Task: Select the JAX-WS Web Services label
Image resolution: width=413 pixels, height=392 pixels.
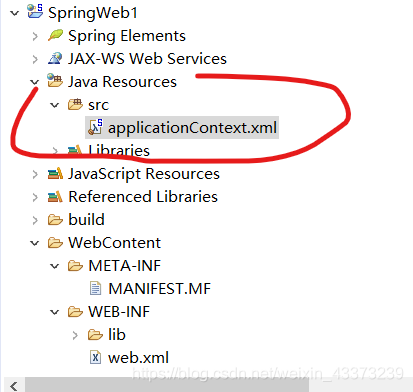Action: point(147,58)
